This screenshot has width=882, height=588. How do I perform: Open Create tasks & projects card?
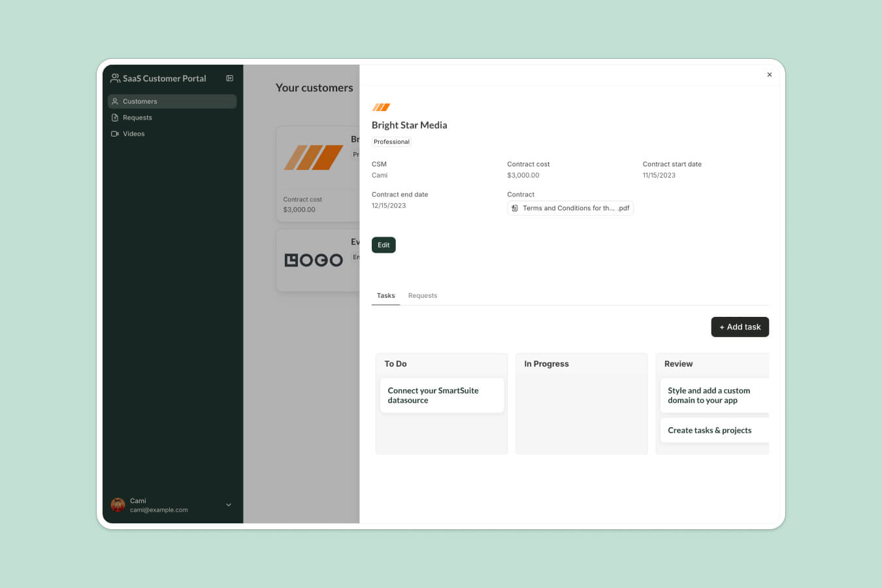point(715,431)
